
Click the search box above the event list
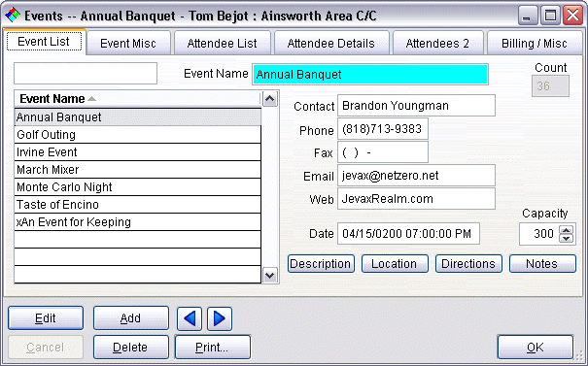coord(86,74)
